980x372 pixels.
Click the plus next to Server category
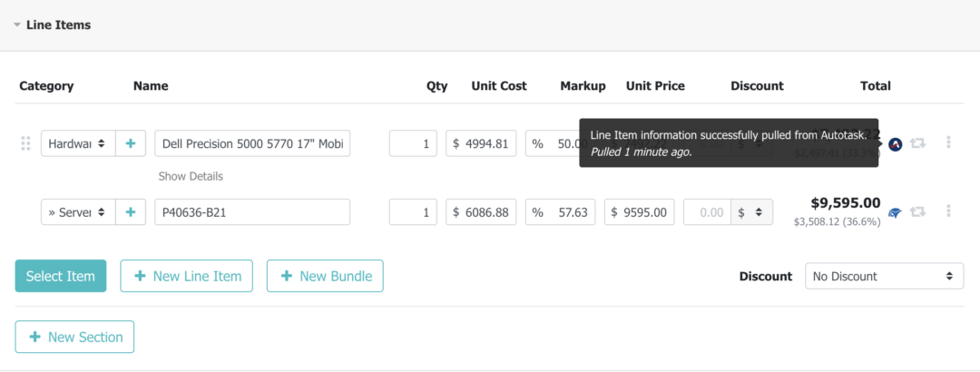pos(131,212)
